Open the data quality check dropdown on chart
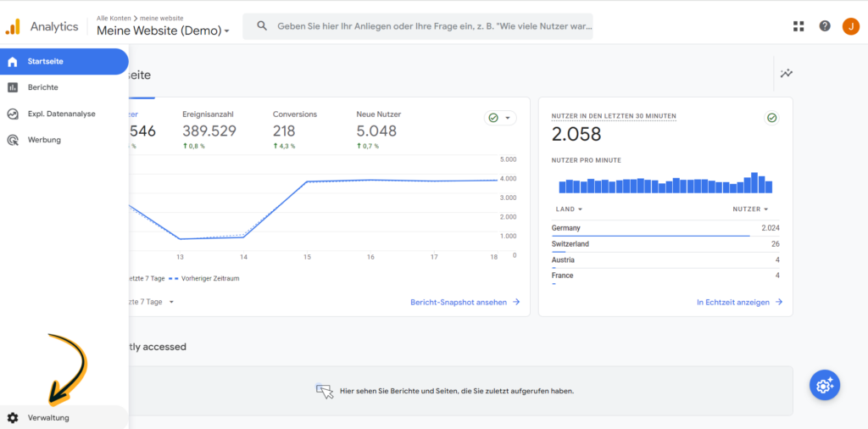Image resolution: width=868 pixels, height=429 pixels. 499,118
